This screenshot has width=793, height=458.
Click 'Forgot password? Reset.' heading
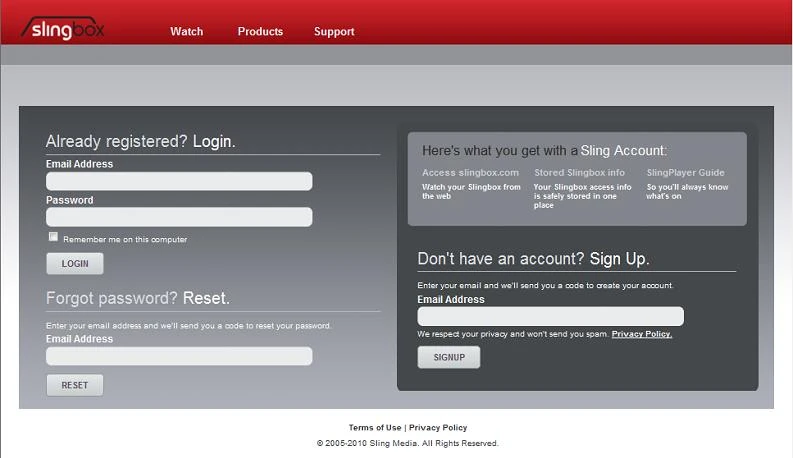tap(138, 298)
